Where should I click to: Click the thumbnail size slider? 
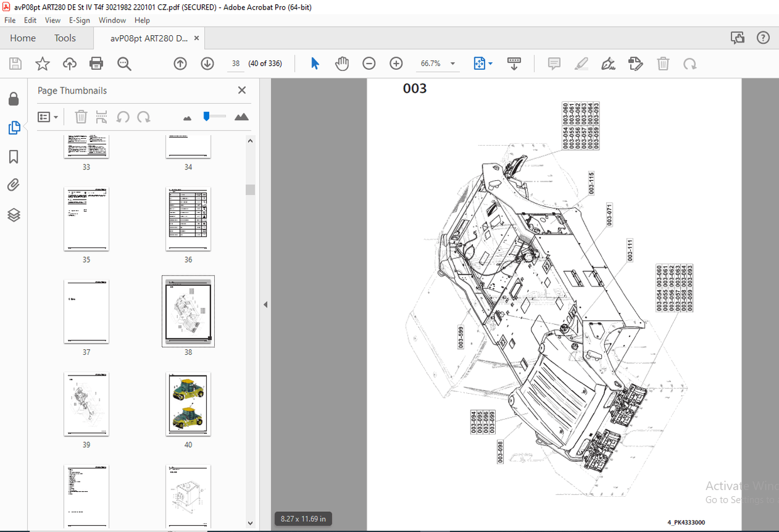(x=214, y=116)
